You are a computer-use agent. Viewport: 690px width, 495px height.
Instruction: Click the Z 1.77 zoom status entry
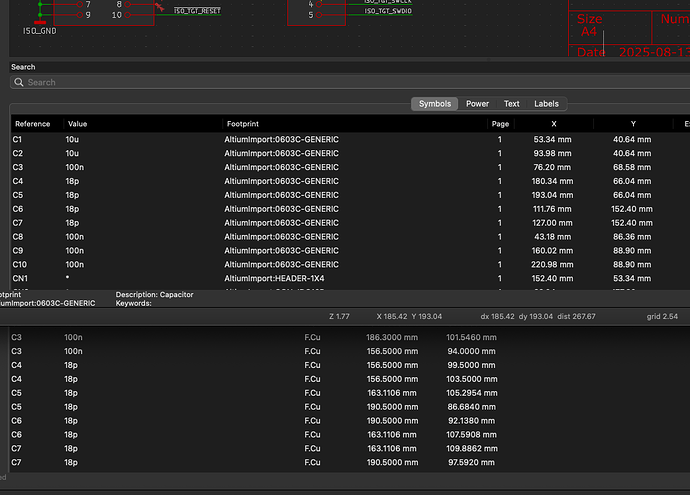tap(339, 316)
